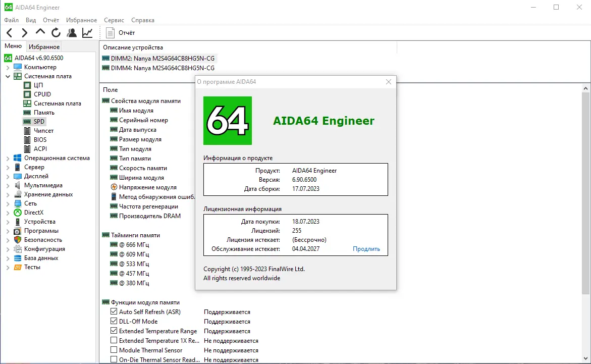Toggle Module Thermal Sensor checkbox
Screen dimensions: 591x364
[114, 350]
